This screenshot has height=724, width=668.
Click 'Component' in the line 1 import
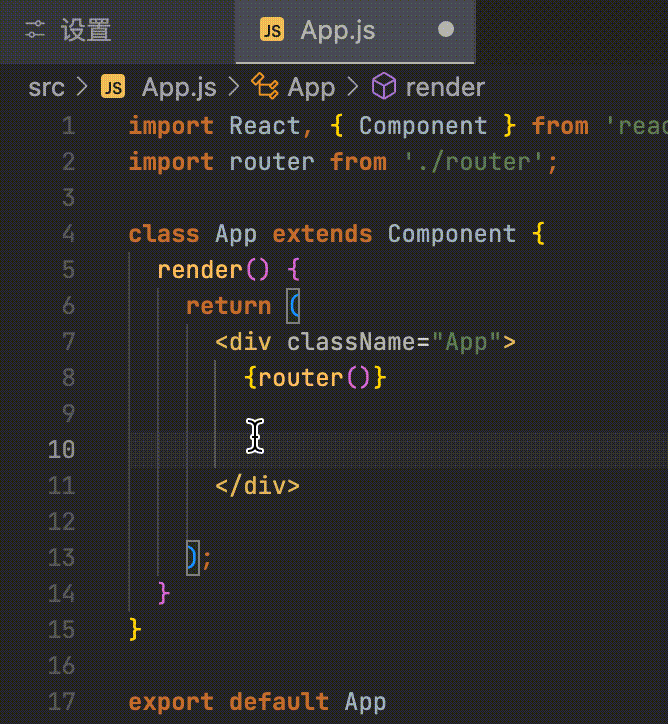[423, 126]
